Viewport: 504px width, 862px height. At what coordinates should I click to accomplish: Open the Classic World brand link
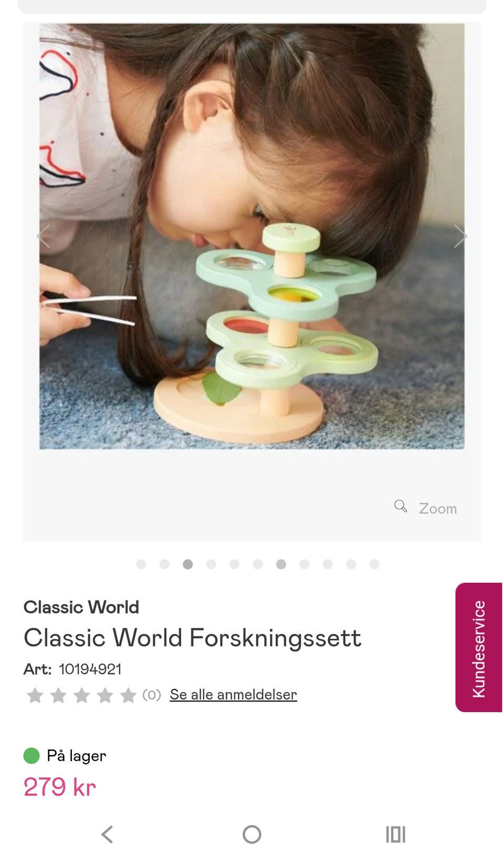(x=81, y=607)
